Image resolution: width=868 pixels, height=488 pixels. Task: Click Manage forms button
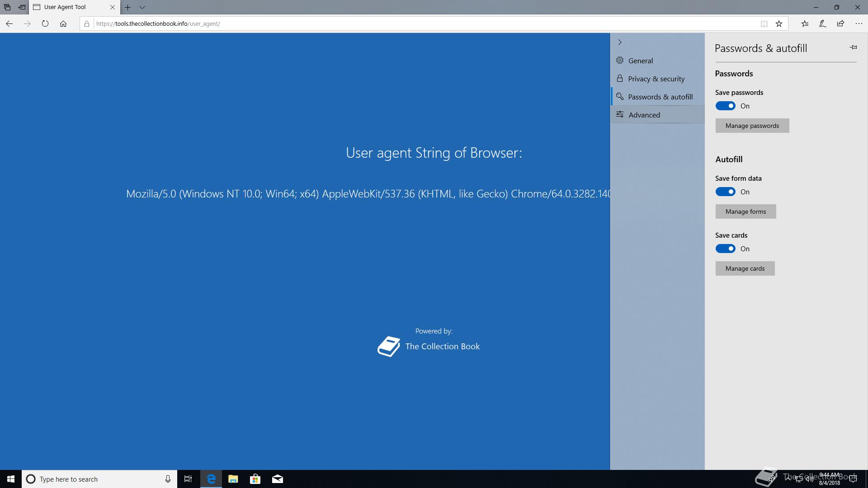745,211
